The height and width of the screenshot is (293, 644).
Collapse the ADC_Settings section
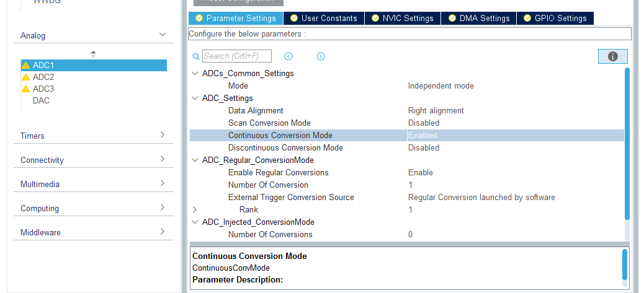tap(195, 98)
